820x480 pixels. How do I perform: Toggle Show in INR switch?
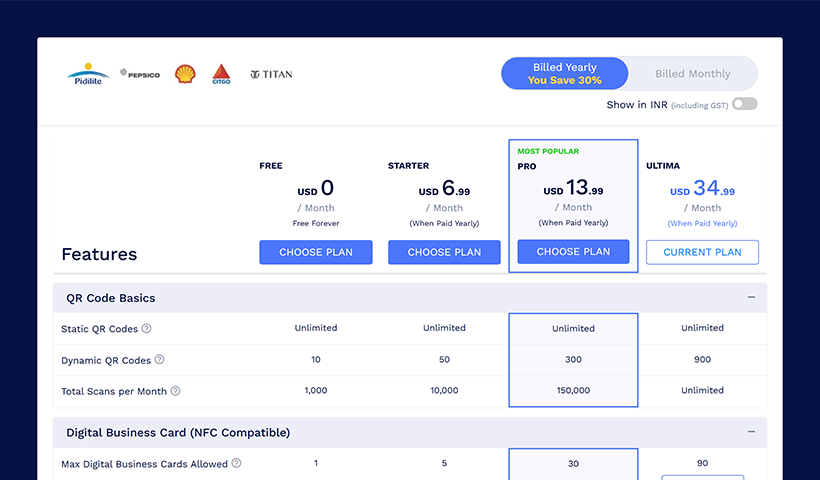pos(745,104)
